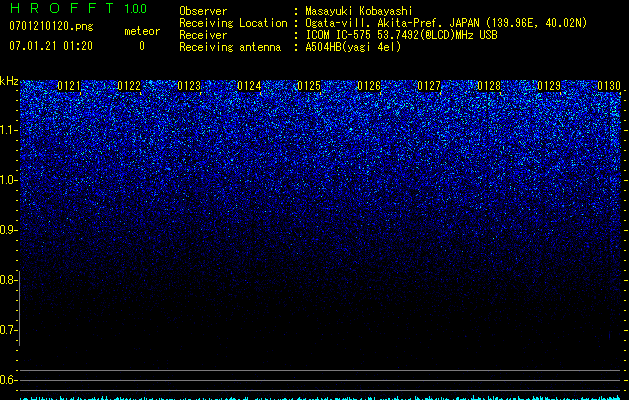Viewport: 629px width, 400px height.
Task: Click the 0123 time marker
Action: [189, 86]
